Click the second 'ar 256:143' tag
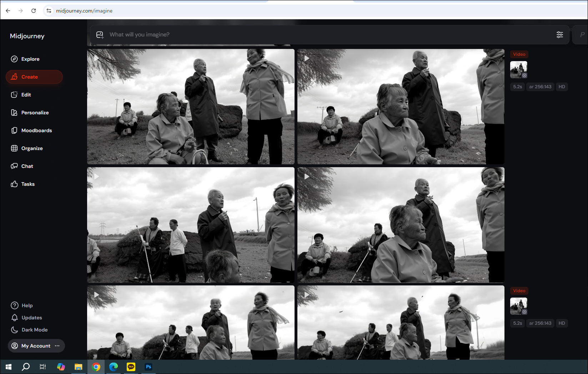This screenshot has width=588, height=374. click(540, 323)
